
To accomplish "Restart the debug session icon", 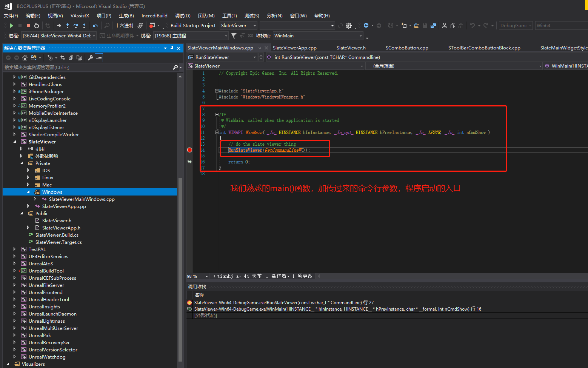I will (37, 25).
